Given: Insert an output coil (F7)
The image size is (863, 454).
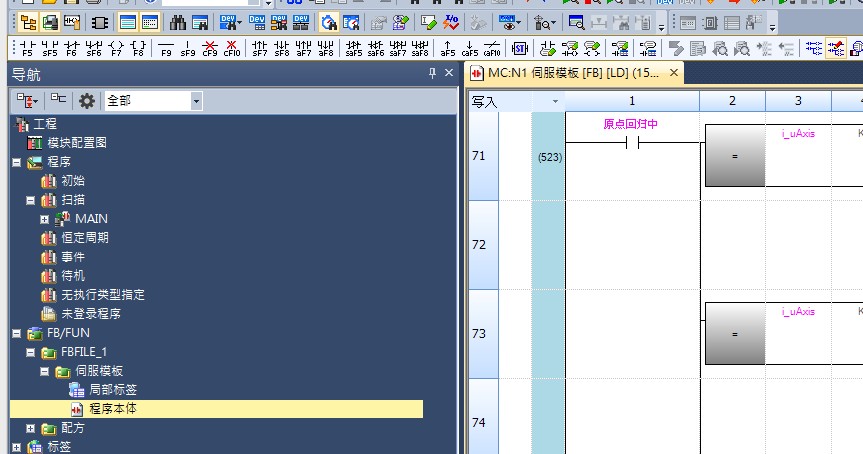Looking at the screenshot, I should pyautogui.click(x=117, y=48).
